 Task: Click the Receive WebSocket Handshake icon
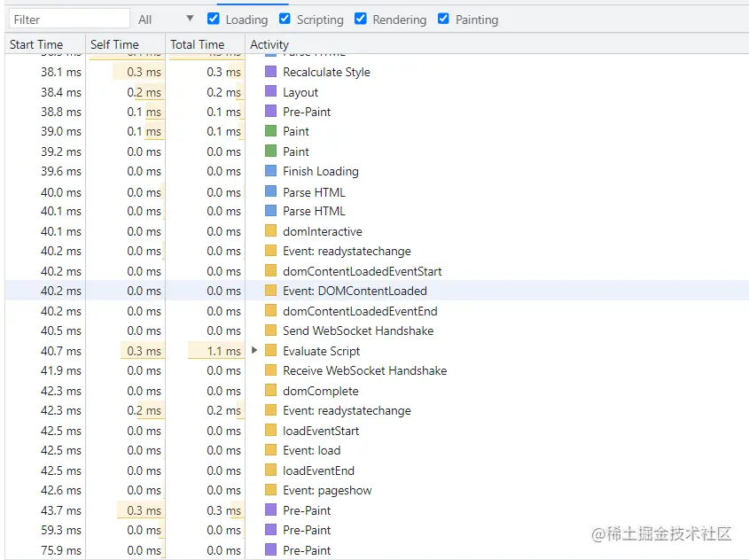[x=271, y=370]
